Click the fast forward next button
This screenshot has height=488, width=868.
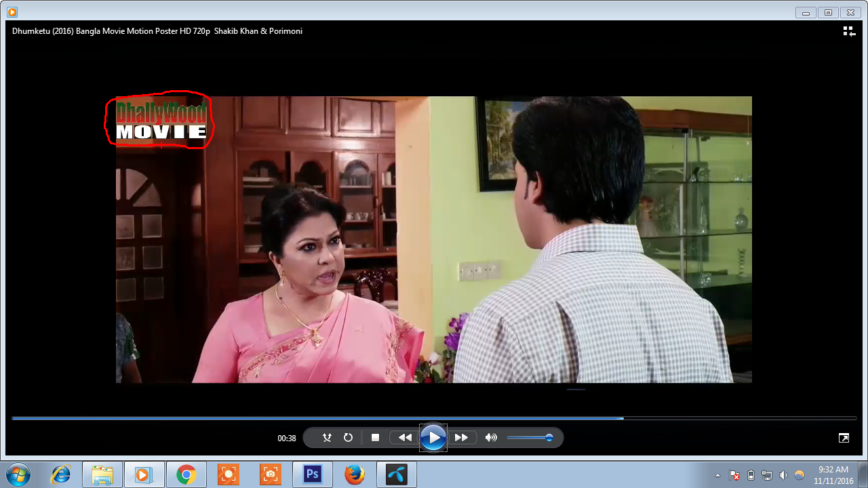tap(462, 438)
